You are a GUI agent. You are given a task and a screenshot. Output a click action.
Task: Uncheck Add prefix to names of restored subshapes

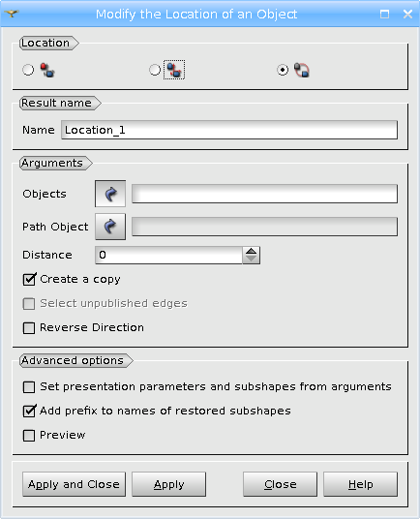[29, 412]
